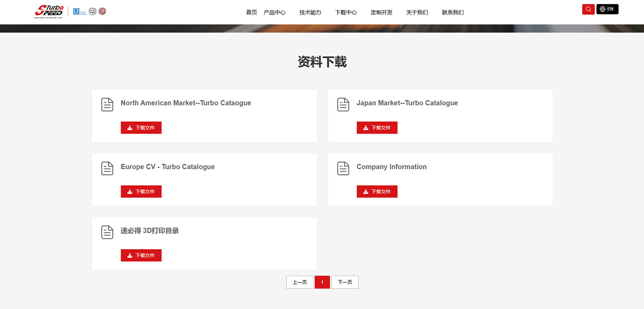Click the gray round badge in the header
644x309 pixels.
92,11
